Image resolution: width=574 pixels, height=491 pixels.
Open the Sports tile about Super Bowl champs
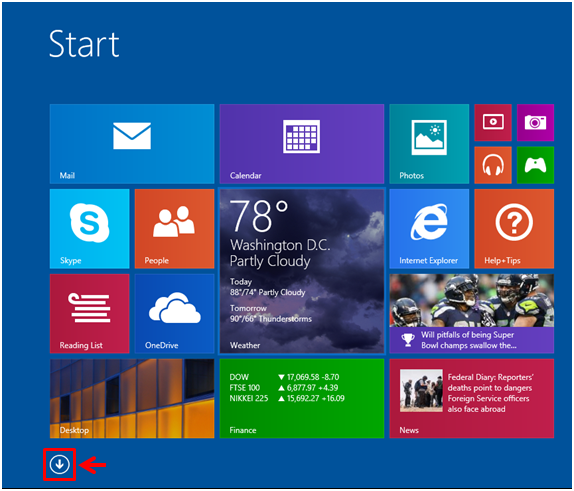pyautogui.click(x=472, y=314)
